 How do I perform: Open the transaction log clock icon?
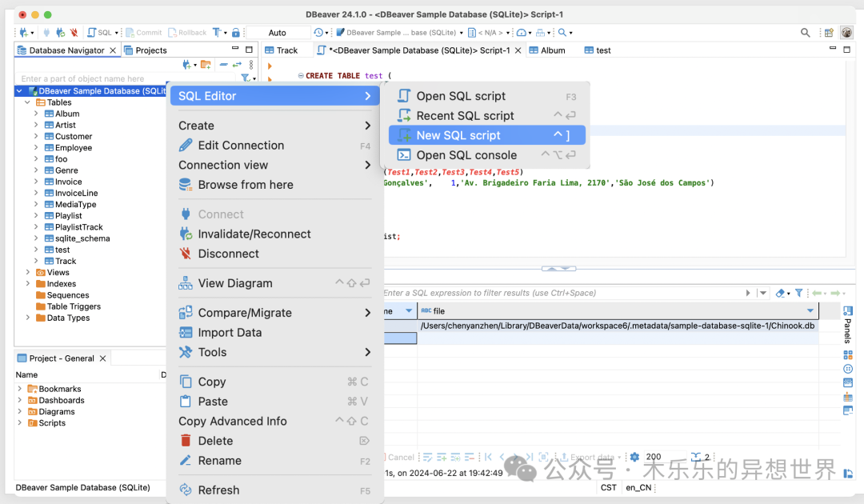point(318,33)
